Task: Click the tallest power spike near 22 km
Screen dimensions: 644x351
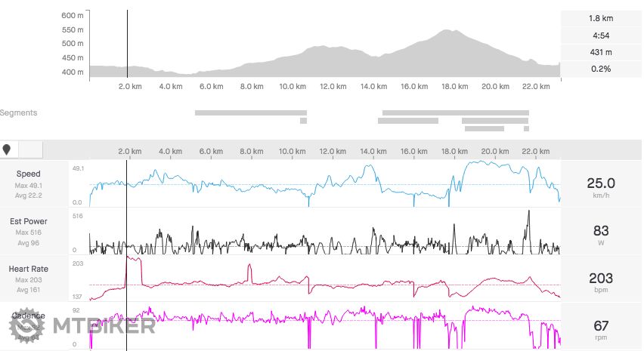Action: pyautogui.click(x=528, y=211)
